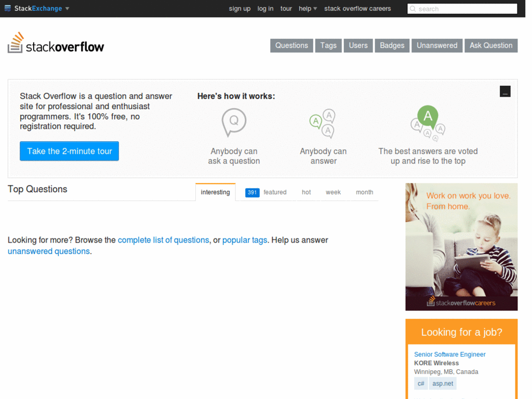
Task: Open the popular tags link
Action: point(245,240)
